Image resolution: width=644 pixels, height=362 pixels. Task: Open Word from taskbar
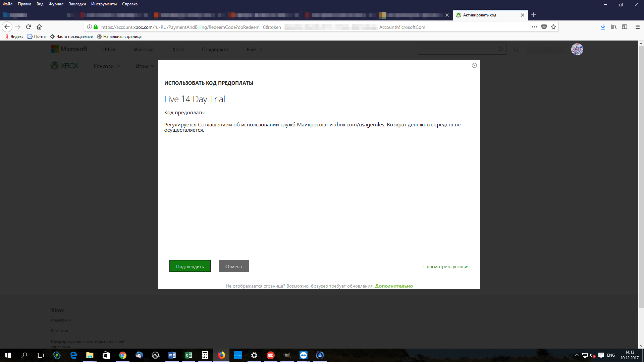tap(172, 355)
